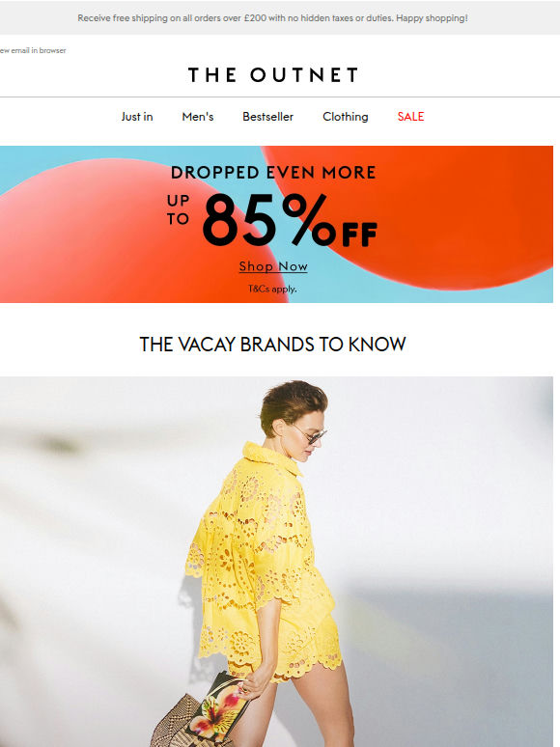Click the 85% OFF sale text
Screen dimensions: 560x747
pos(290,220)
